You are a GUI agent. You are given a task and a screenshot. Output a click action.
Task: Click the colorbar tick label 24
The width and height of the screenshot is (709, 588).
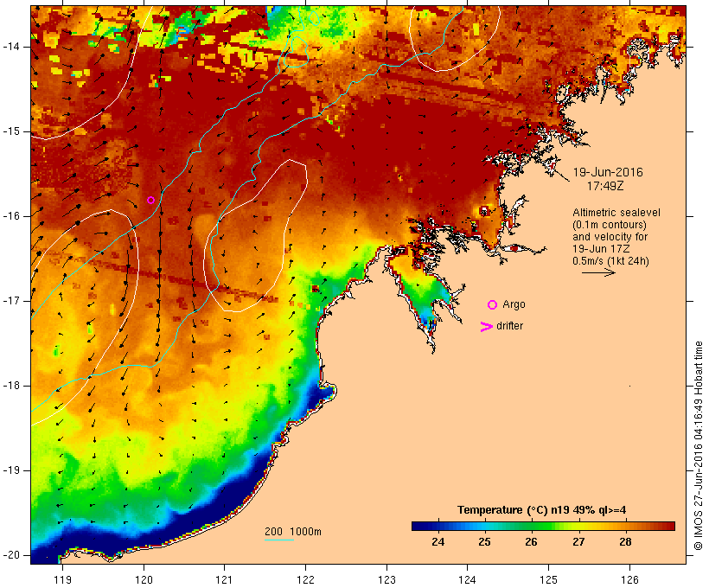click(438, 541)
